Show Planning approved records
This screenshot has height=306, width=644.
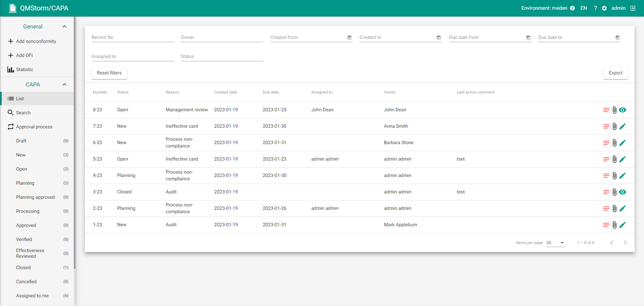[37, 197]
